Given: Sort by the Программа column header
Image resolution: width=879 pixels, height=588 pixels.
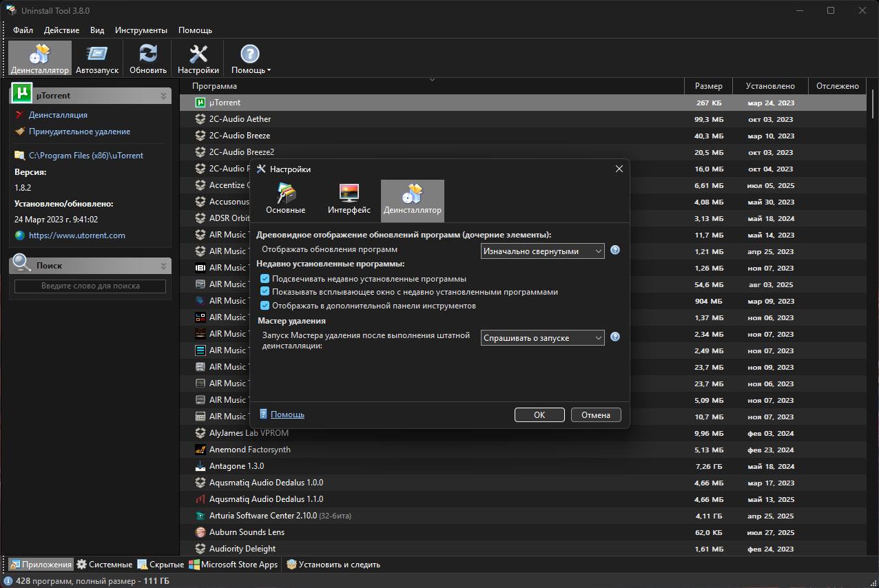Looking at the screenshot, I should (x=432, y=86).
